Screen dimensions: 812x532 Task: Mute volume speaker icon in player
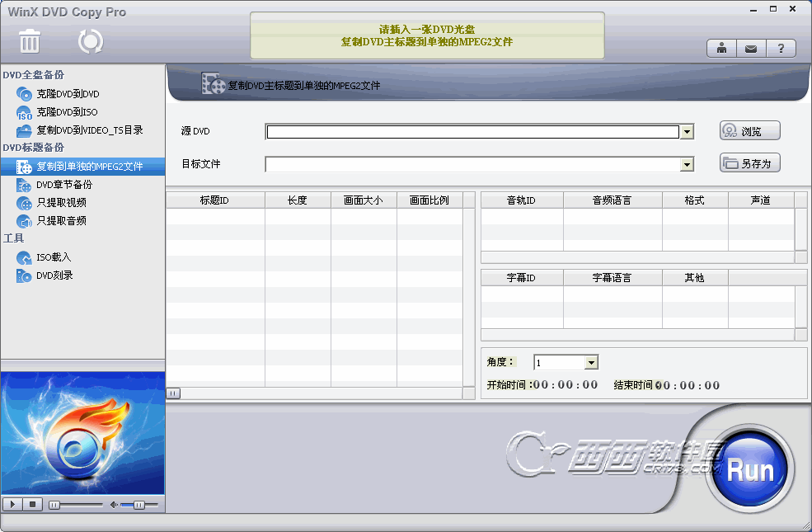(x=114, y=505)
